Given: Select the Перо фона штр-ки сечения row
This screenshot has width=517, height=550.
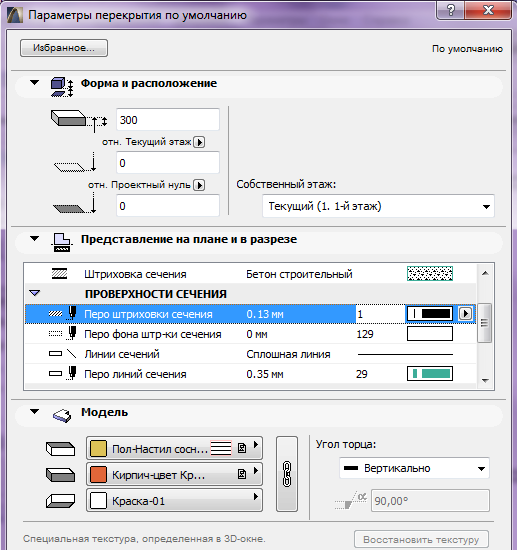Looking at the screenshot, I should point(250,334).
